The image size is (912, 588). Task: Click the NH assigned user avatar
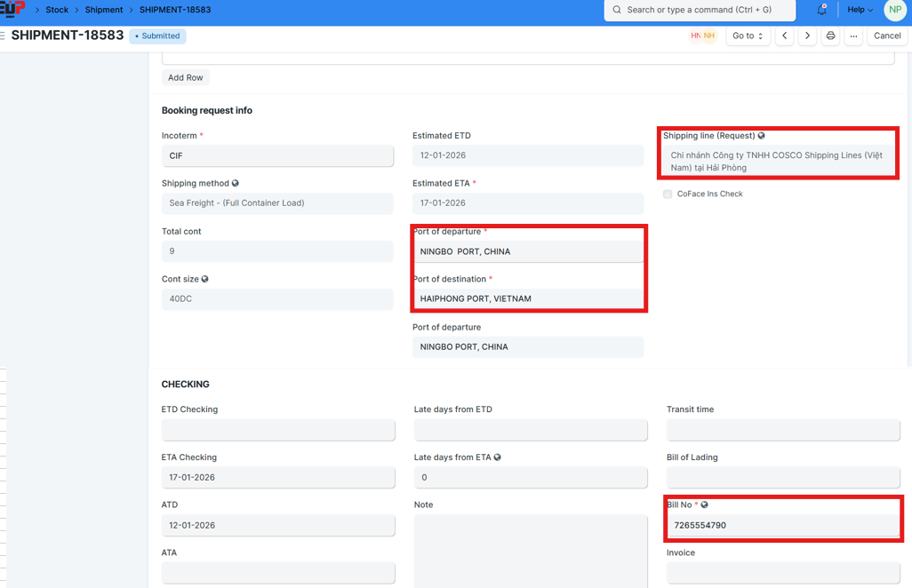709,36
